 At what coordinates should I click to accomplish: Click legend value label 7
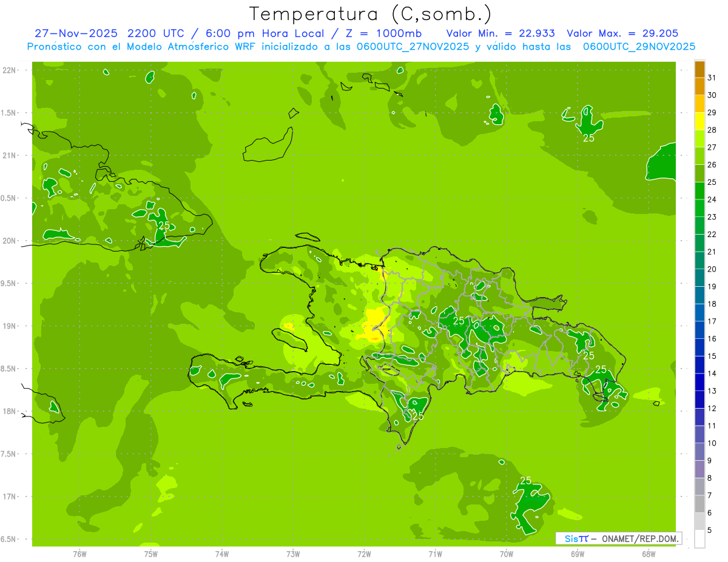[710, 495]
